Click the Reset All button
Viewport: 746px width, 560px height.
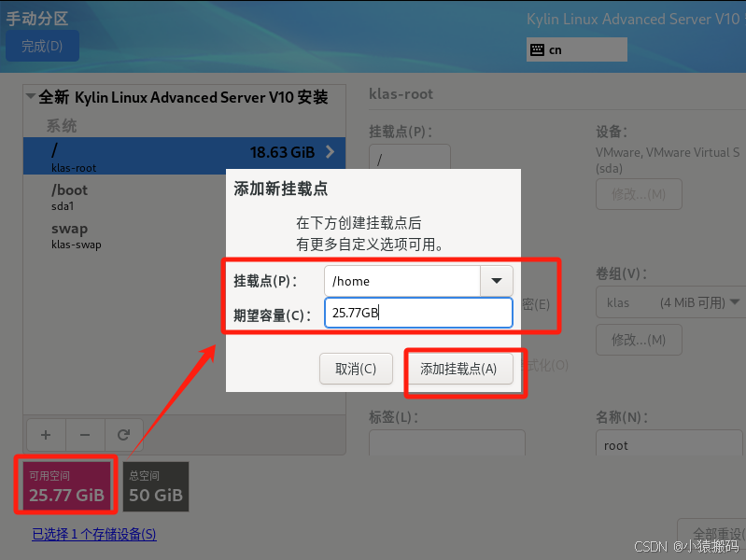point(713,533)
